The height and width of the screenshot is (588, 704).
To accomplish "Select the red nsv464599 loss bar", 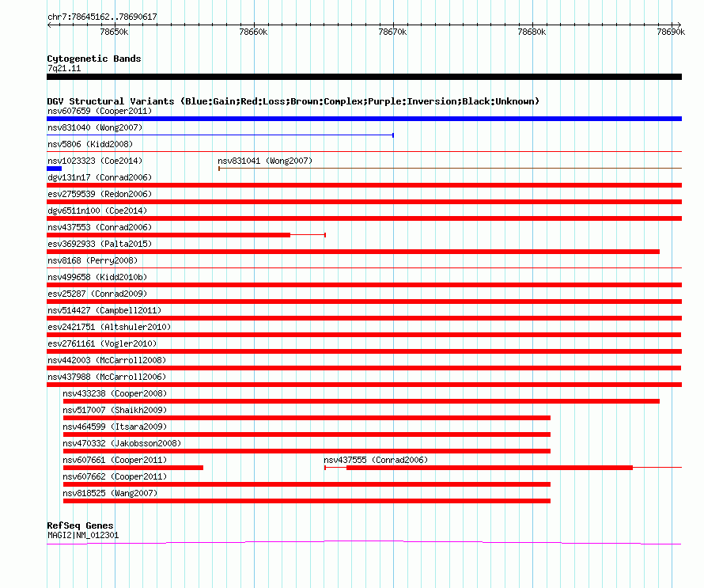I will [307, 434].
